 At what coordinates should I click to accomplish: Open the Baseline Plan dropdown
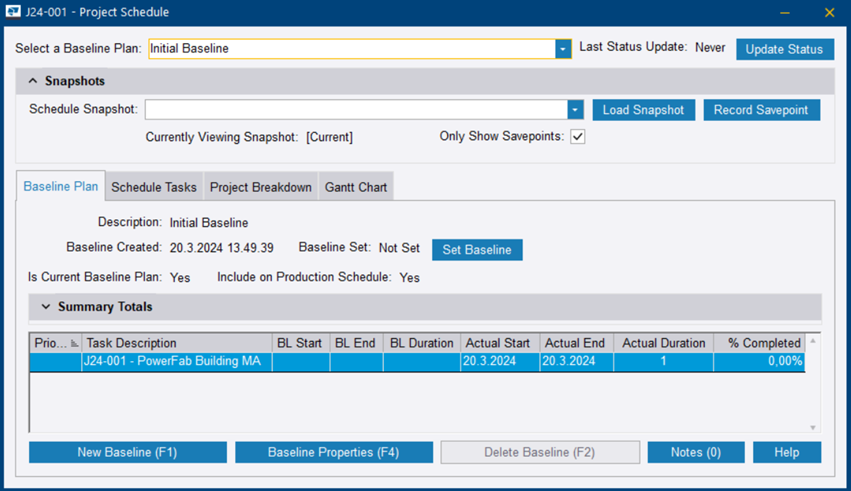pos(563,49)
